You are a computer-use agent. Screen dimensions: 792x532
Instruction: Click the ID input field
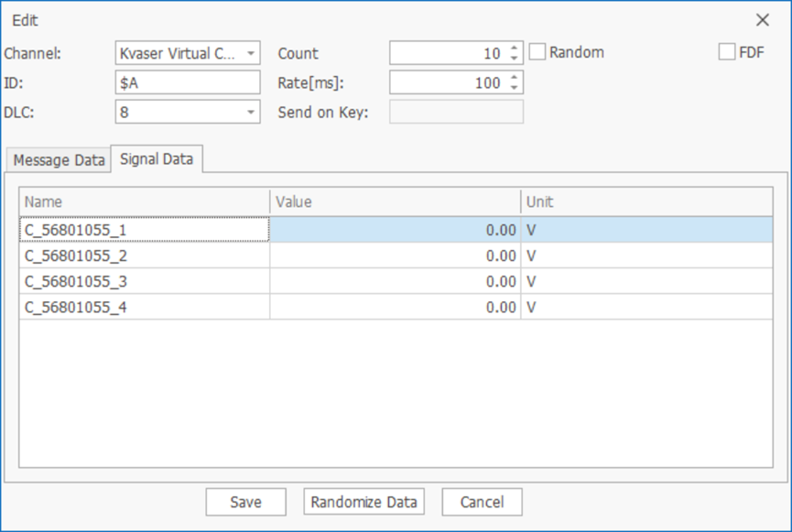[188, 82]
